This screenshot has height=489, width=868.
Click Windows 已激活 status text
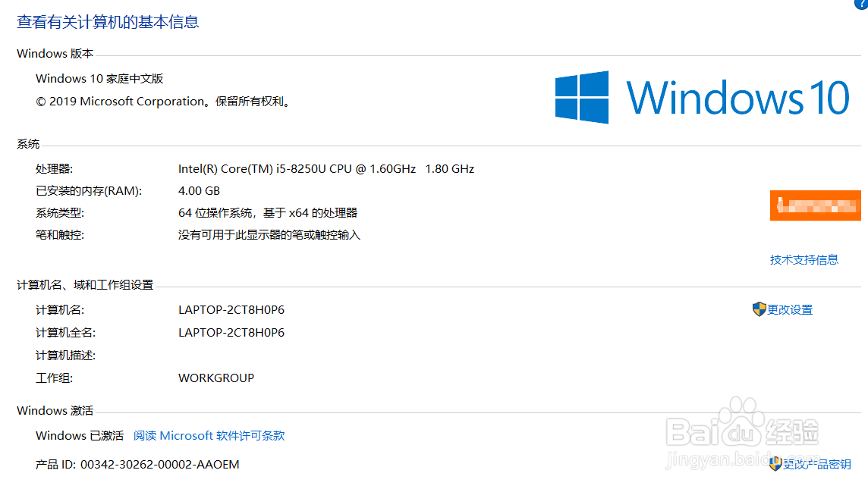(x=80, y=435)
